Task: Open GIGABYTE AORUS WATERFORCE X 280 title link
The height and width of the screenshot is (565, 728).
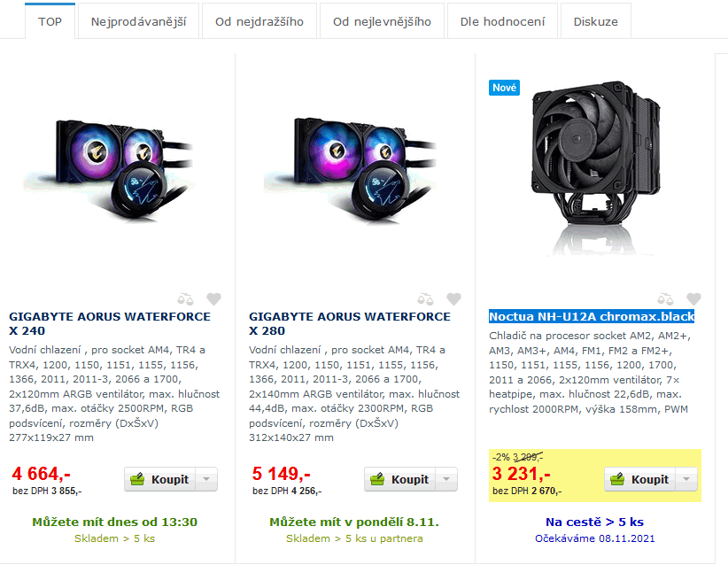Action: (x=350, y=323)
